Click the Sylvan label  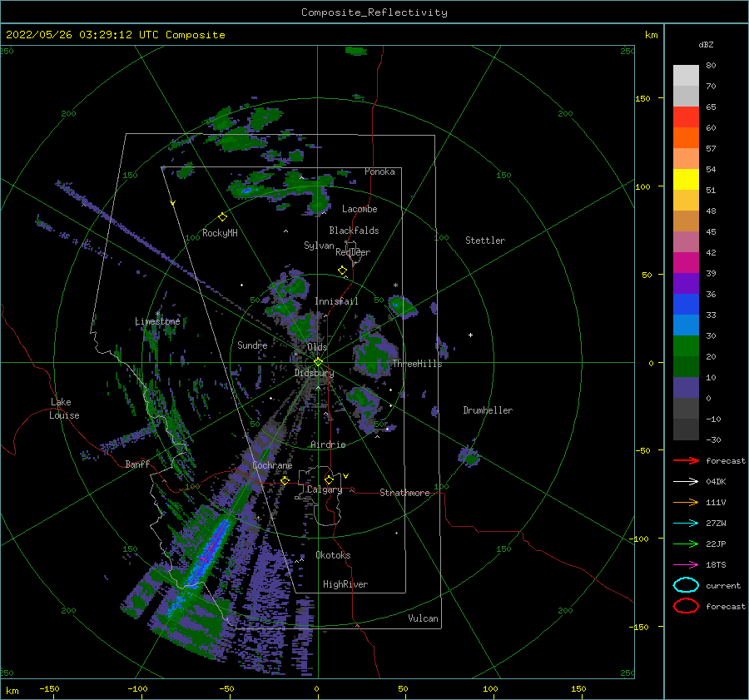click(319, 246)
